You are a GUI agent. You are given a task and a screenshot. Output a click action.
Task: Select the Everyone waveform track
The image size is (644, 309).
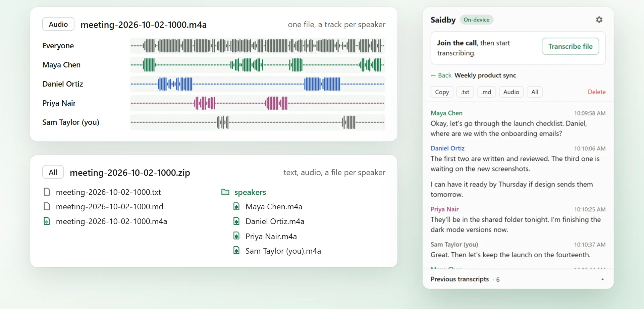[x=258, y=46]
